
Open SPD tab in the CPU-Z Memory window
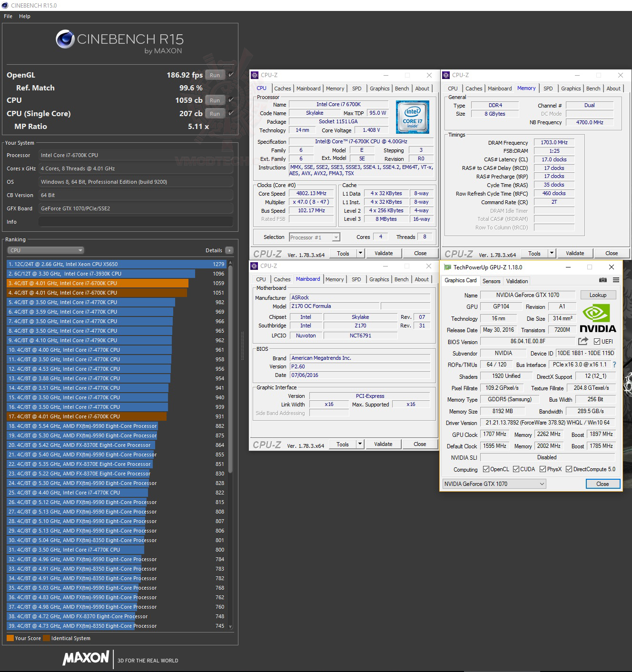coord(548,89)
